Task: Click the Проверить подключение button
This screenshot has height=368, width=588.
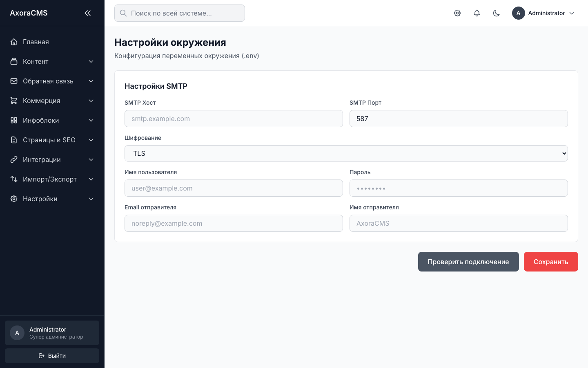Action: pyautogui.click(x=468, y=262)
